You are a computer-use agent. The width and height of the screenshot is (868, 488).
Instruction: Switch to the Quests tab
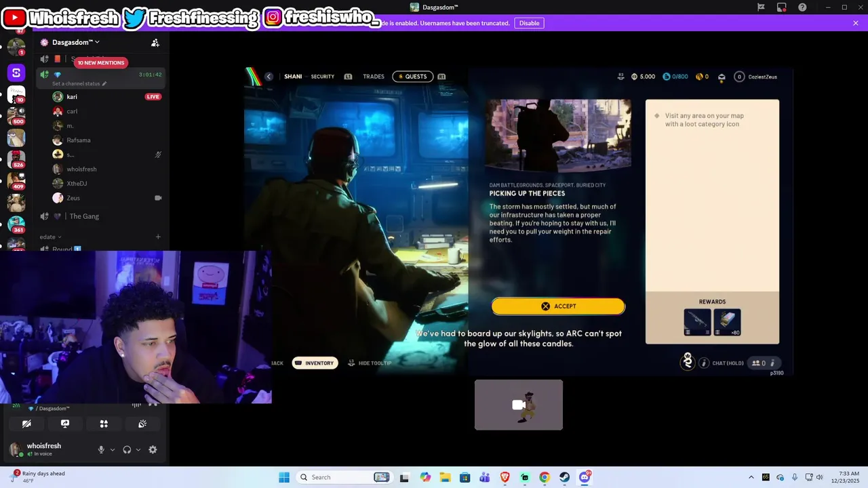[x=413, y=77]
